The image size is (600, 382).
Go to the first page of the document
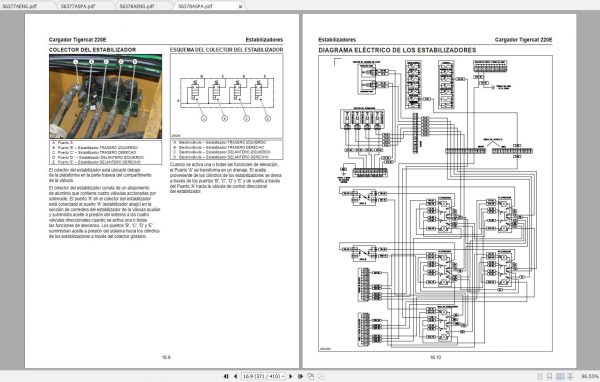(x=226, y=376)
